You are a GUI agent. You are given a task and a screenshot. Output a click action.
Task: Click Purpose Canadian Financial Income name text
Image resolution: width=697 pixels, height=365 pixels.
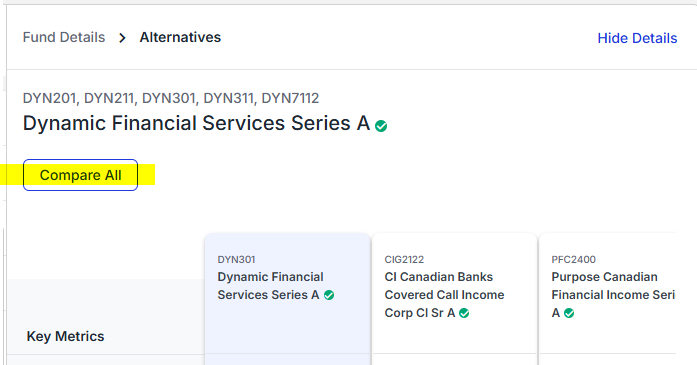613,295
